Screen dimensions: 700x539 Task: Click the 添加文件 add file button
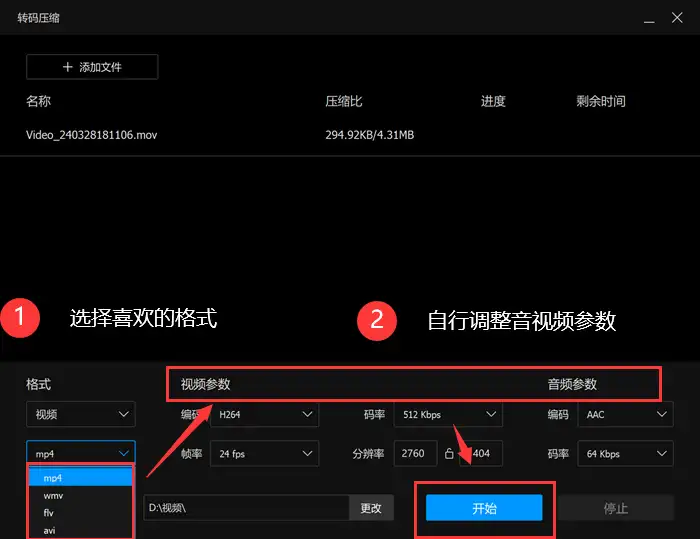click(92, 67)
